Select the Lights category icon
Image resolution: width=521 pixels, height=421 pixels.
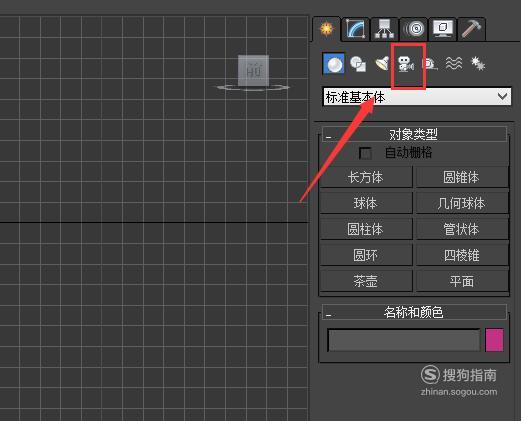382,64
